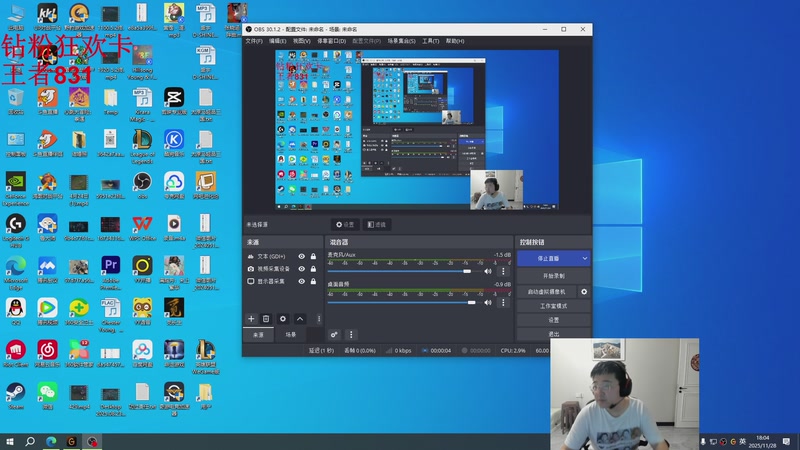Open 工具(T) menu in OBS

pyautogui.click(x=431, y=41)
